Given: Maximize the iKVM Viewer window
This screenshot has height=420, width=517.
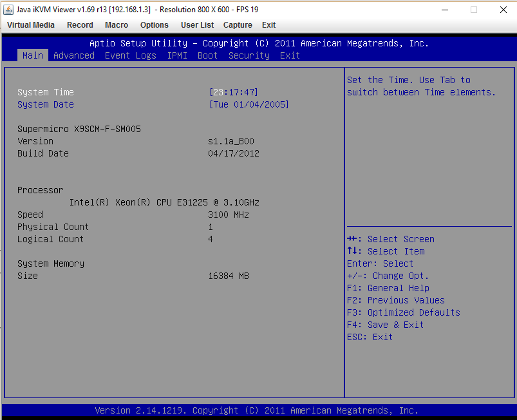Looking at the screenshot, I should [474, 10].
